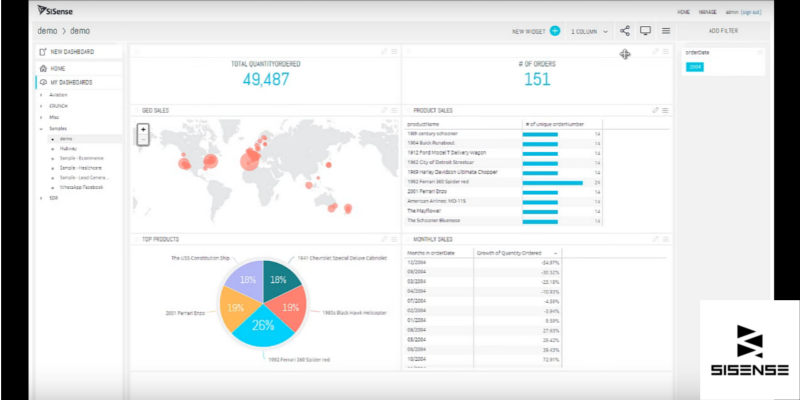This screenshot has width=800, height=400.
Task: Open the Manage menu in top bar
Action: 708,12
